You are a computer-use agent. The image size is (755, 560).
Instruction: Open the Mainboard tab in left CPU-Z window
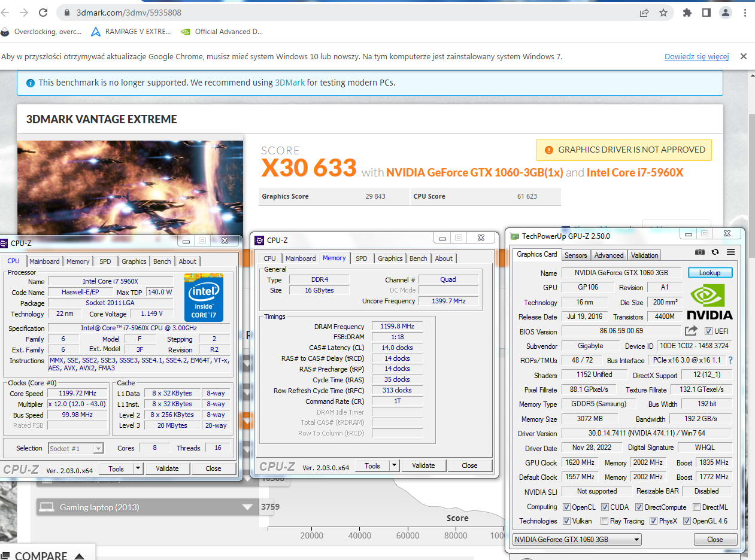pos(44,261)
